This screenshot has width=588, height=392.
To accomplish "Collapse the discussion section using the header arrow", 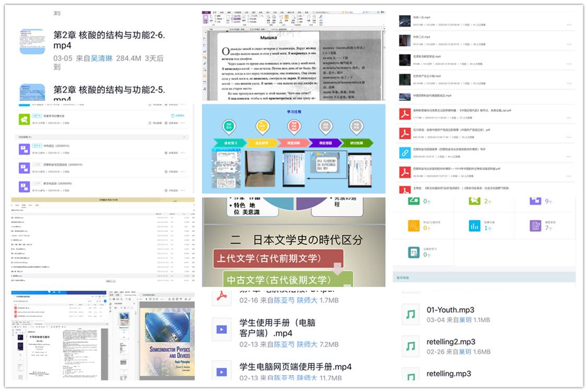I will click(185, 137).
